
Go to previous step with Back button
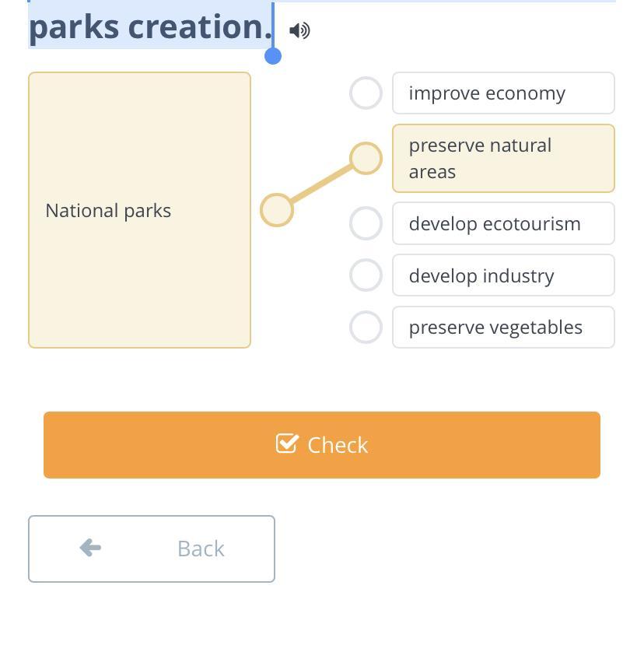[x=152, y=549]
